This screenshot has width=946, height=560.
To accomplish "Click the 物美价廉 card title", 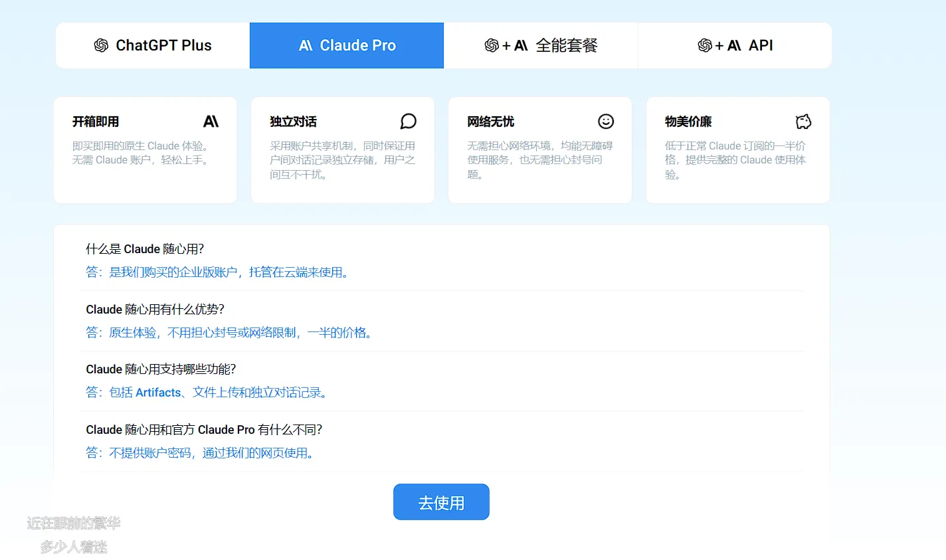I will (x=688, y=122).
